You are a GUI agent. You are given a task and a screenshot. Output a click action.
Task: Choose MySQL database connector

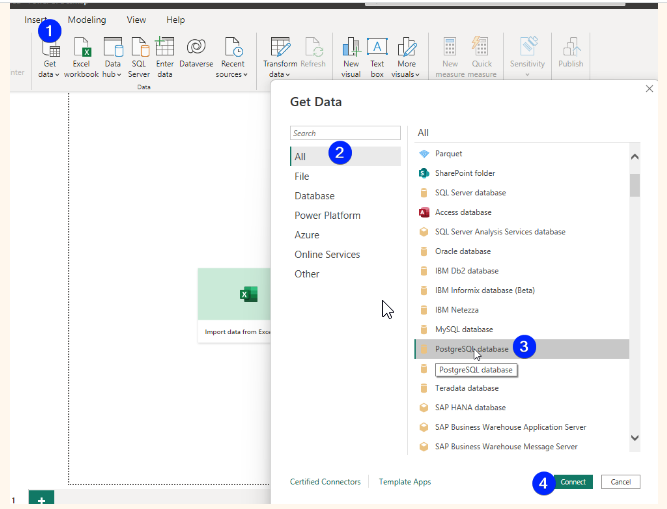[522, 329]
